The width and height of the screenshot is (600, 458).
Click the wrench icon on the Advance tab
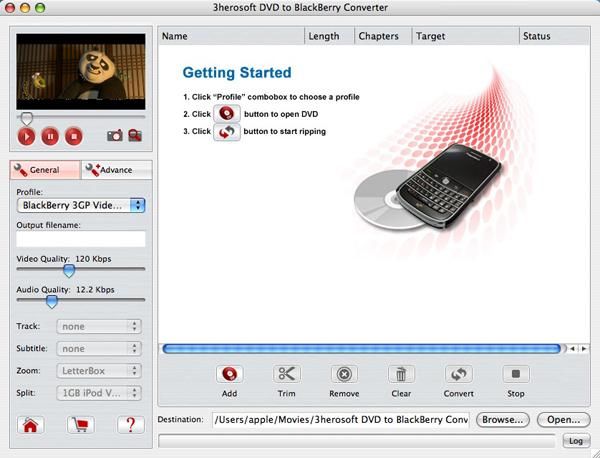tap(93, 170)
